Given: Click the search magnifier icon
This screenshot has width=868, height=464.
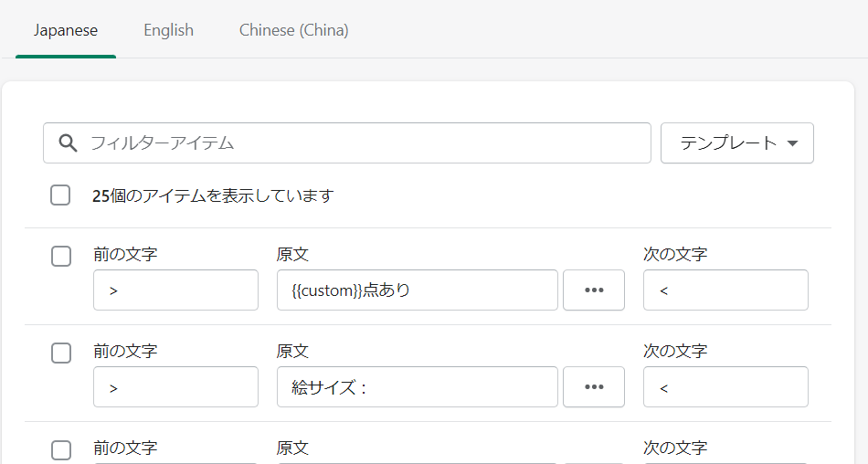Looking at the screenshot, I should click(x=67, y=143).
